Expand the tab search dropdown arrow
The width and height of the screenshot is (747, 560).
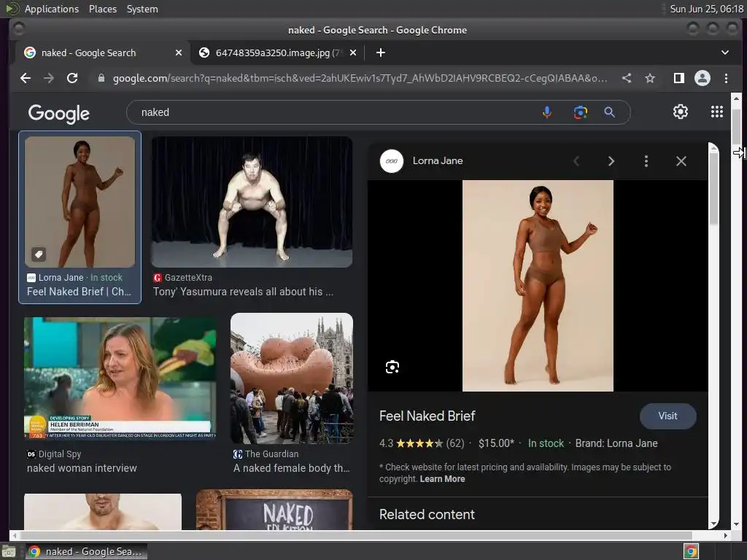coord(725,52)
